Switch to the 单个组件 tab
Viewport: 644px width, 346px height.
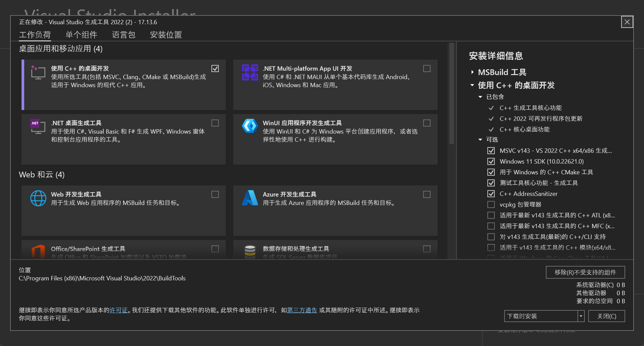pos(81,34)
